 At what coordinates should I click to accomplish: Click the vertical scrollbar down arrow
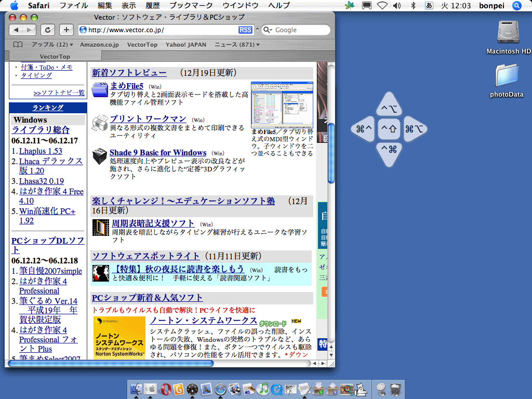click(x=331, y=355)
